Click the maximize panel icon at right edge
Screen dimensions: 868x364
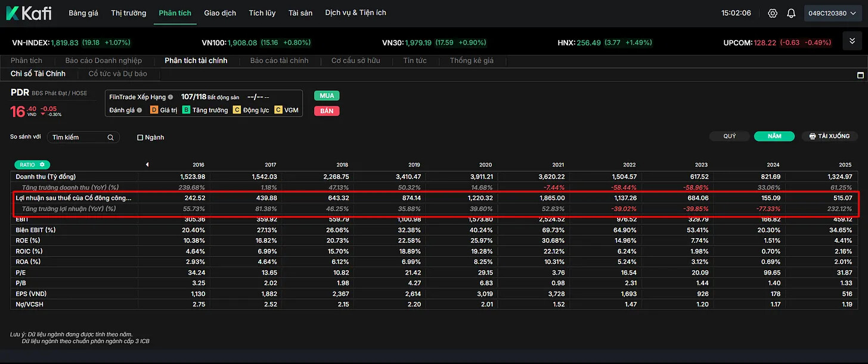(860, 75)
